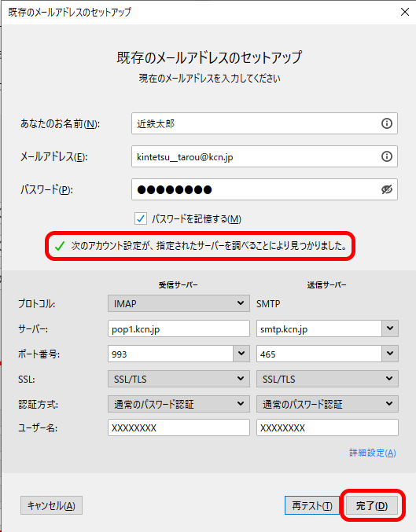This screenshot has height=532, width=416.
Task: Click the incoming ユーザー名 field
Action: point(179,427)
